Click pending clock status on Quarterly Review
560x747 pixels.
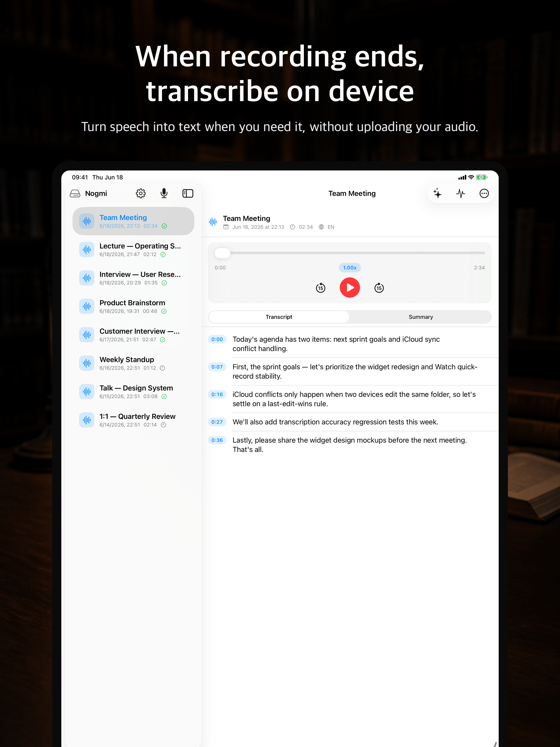pos(163,425)
